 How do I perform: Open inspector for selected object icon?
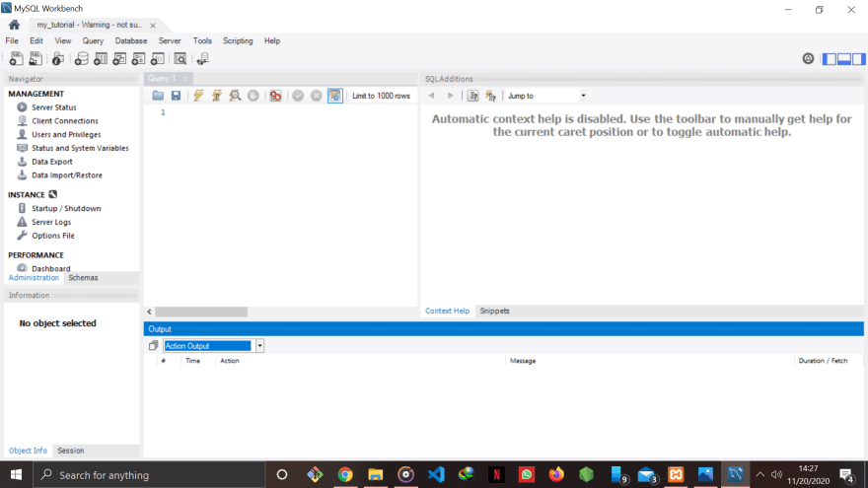click(x=58, y=58)
